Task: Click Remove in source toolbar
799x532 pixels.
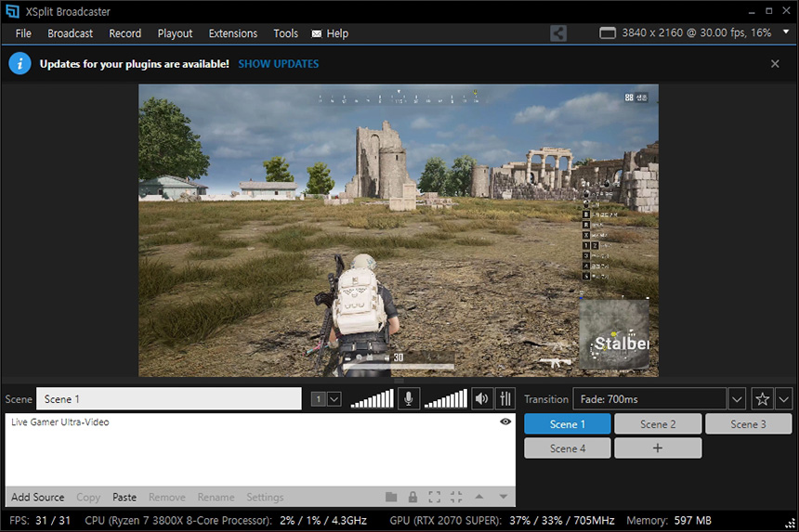Action: click(167, 498)
